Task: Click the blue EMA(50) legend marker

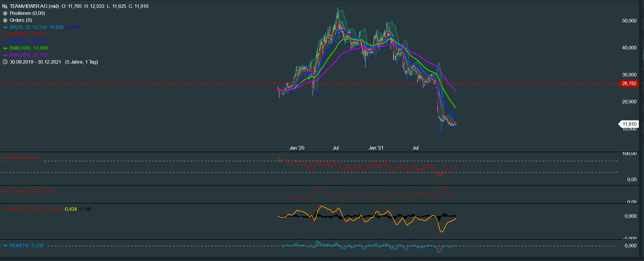Action: click(5, 41)
